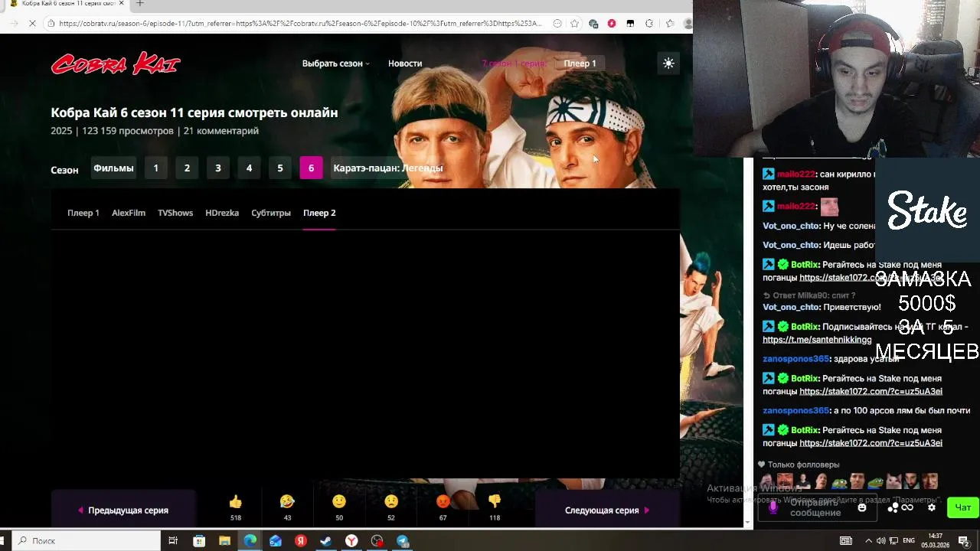Toggle the light/dark theme sun icon
980x551 pixels.
click(668, 64)
